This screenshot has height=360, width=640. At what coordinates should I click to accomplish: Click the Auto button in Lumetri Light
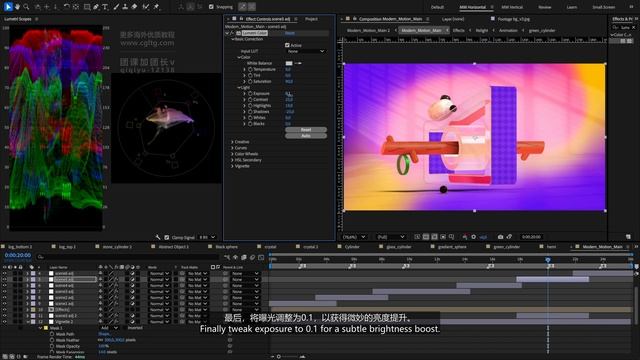pyautogui.click(x=306, y=136)
